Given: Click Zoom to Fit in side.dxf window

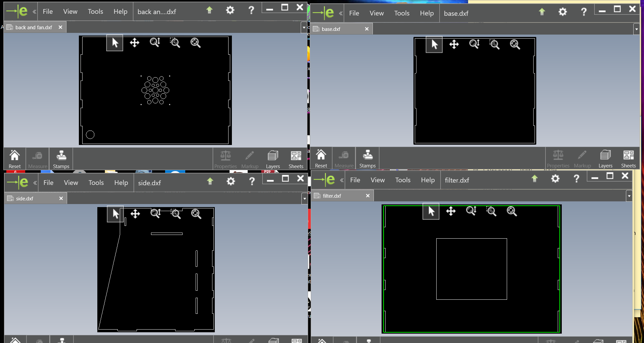Looking at the screenshot, I should click(196, 214).
